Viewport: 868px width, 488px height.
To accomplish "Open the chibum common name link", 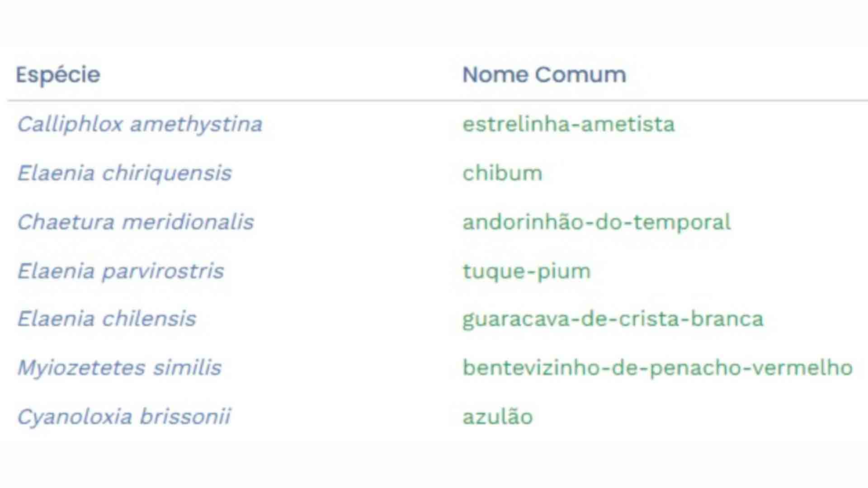I will tap(502, 173).
